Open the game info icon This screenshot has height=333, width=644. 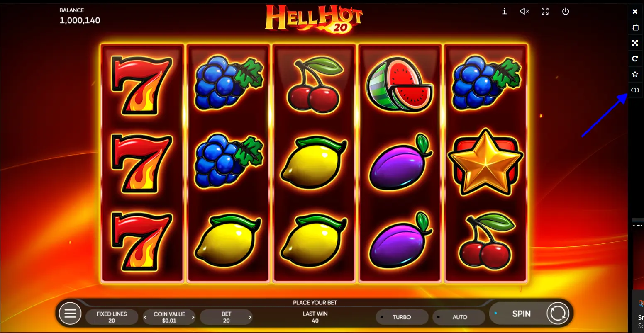click(504, 12)
